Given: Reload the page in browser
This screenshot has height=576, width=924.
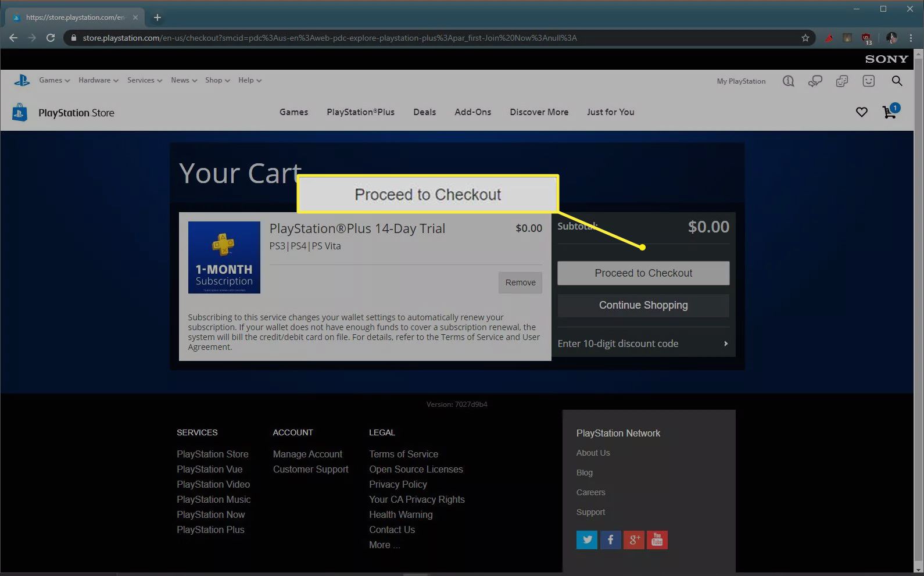Looking at the screenshot, I should pos(51,38).
